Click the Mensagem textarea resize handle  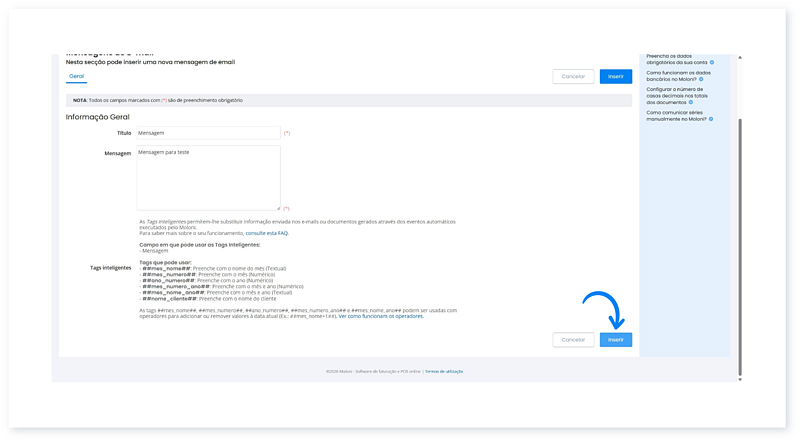[277, 208]
